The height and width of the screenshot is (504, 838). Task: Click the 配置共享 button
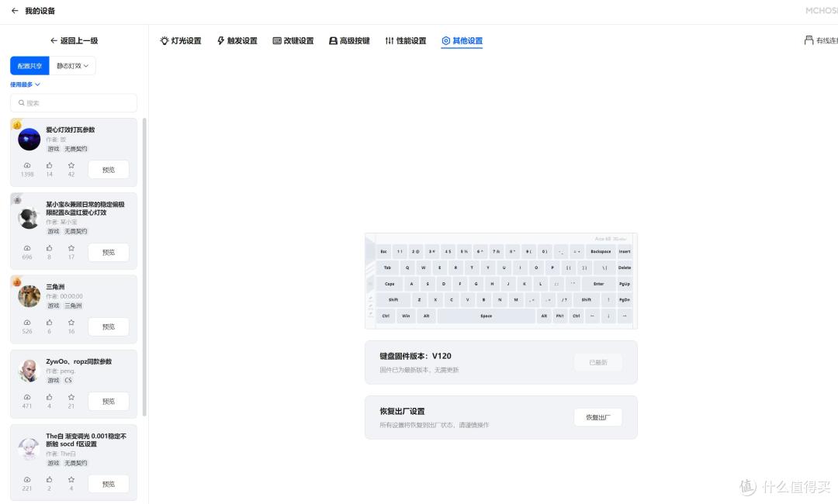[x=29, y=66]
